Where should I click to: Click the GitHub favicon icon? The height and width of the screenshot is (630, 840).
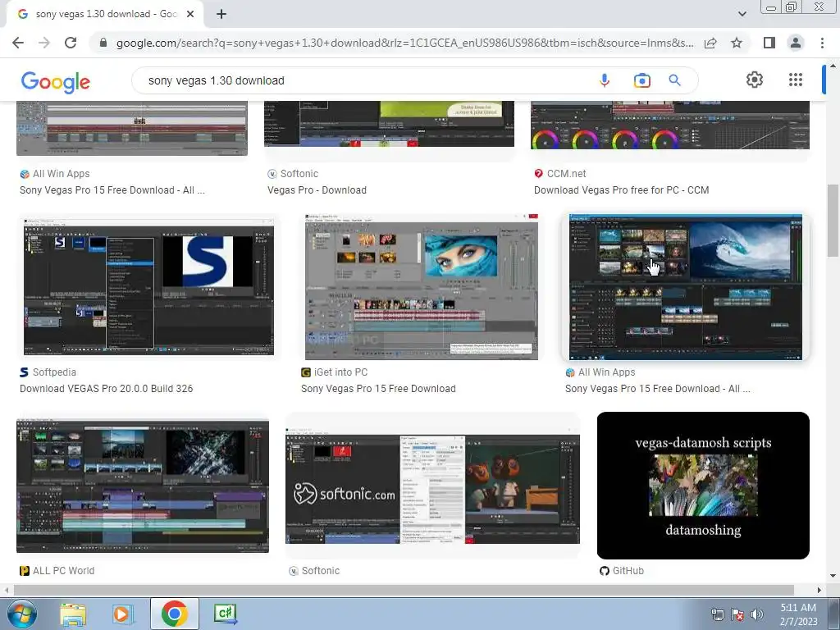pyautogui.click(x=605, y=571)
